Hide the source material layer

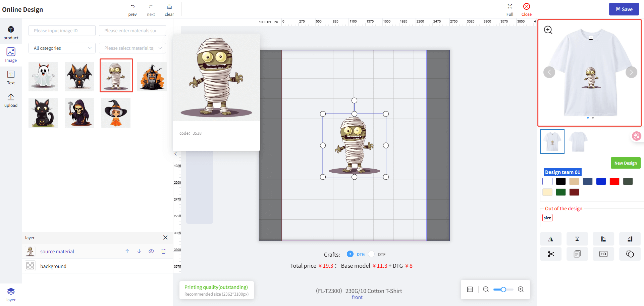[x=151, y=251]
